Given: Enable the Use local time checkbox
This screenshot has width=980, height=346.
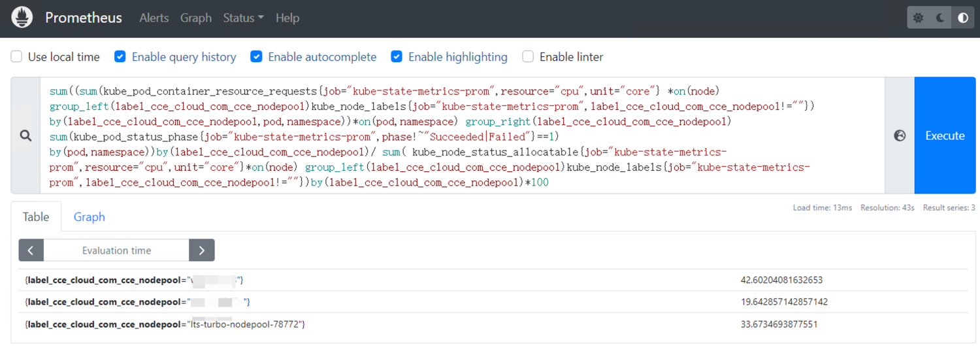Looking at the screenshot, I should click(16, 57).
